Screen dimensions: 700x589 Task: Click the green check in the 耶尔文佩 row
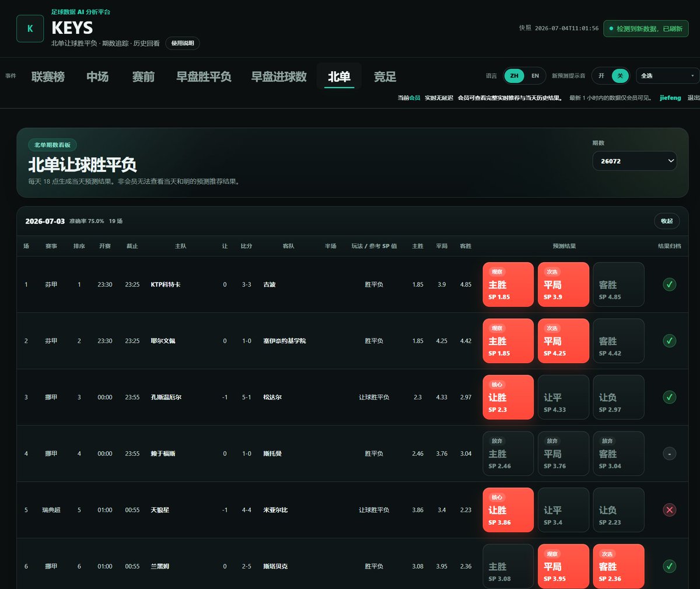point(670,341)
